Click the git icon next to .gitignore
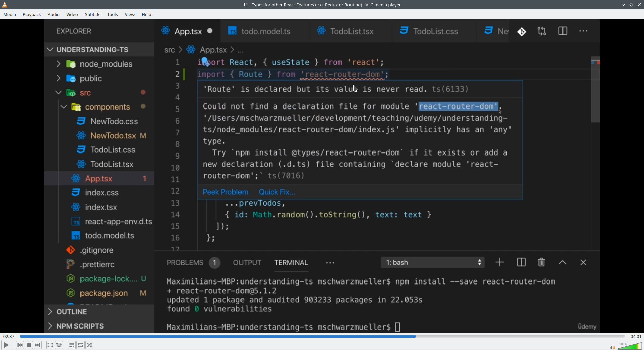The height and width of the screenshot is (350, 644). click(x=71, y=250)
